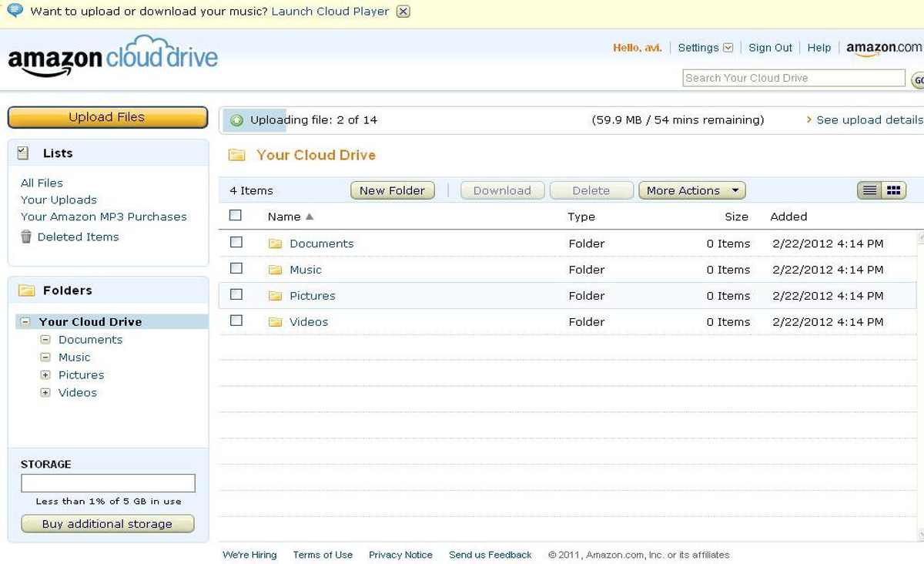Screen dimensions: 924x564
Task: Select Your Cloud Drive in the Folders tree
Action: [90, 322]
